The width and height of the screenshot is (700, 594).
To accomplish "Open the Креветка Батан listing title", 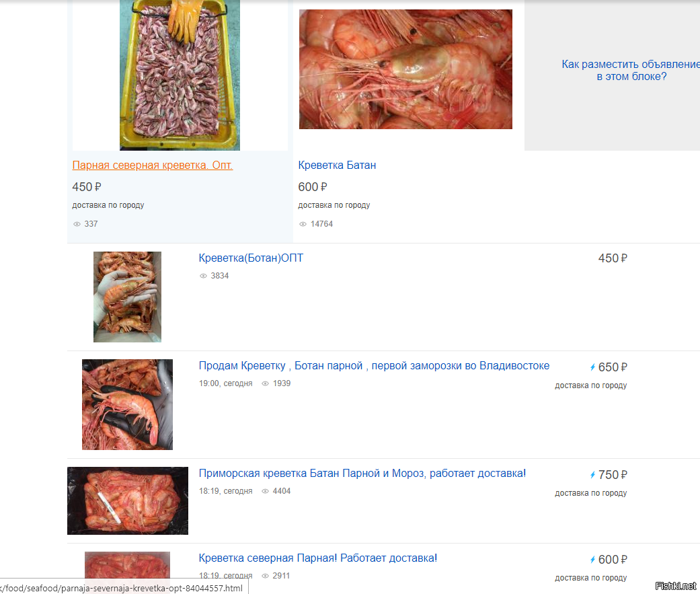I will tap(337, 165).
